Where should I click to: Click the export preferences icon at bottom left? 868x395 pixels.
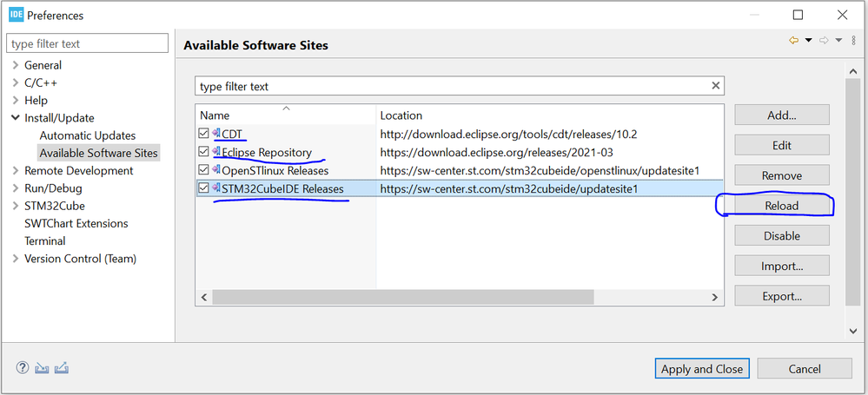pos(62,368)
